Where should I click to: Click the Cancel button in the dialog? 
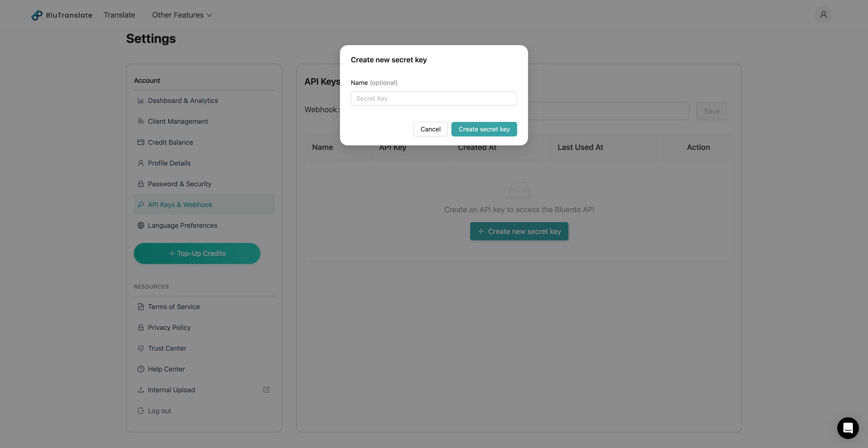click(x=430, y=129)
